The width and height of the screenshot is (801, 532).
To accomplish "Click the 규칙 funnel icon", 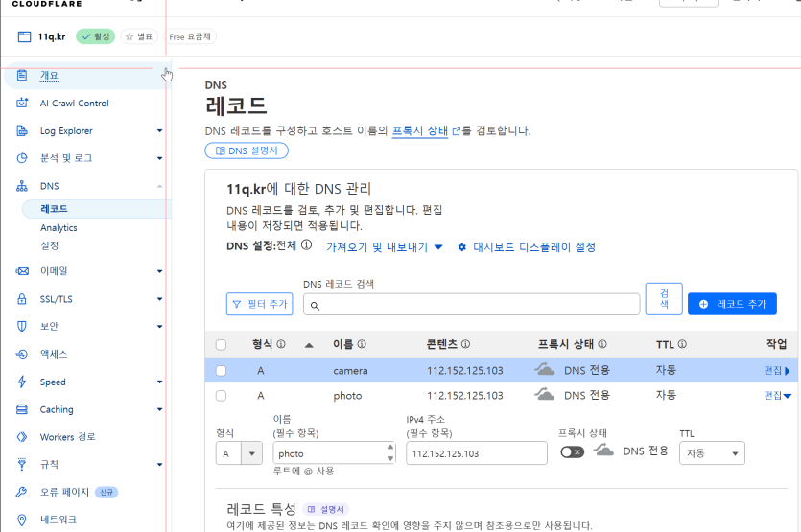I will 22,464.
